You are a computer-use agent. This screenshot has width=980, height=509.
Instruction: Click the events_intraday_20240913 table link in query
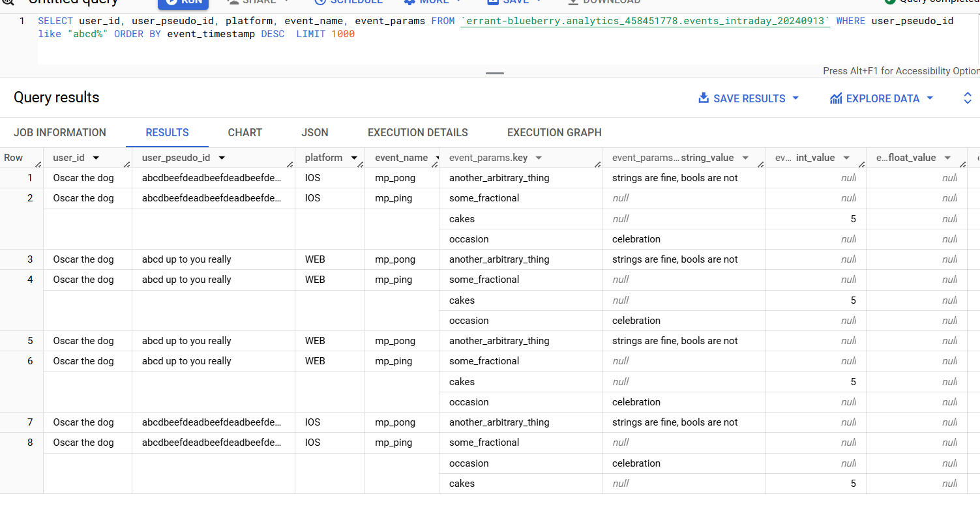click(646, 21)
